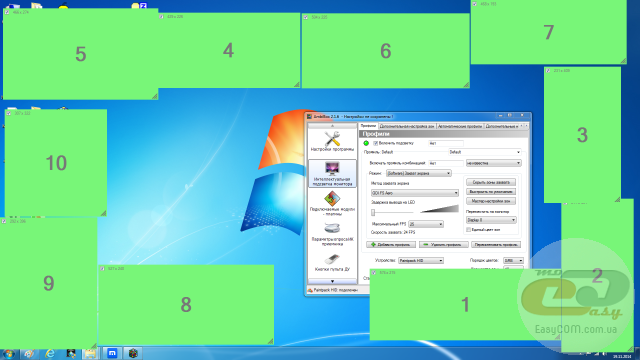Click the AmbiBox cube icon on the taskbar

(133, 353)
